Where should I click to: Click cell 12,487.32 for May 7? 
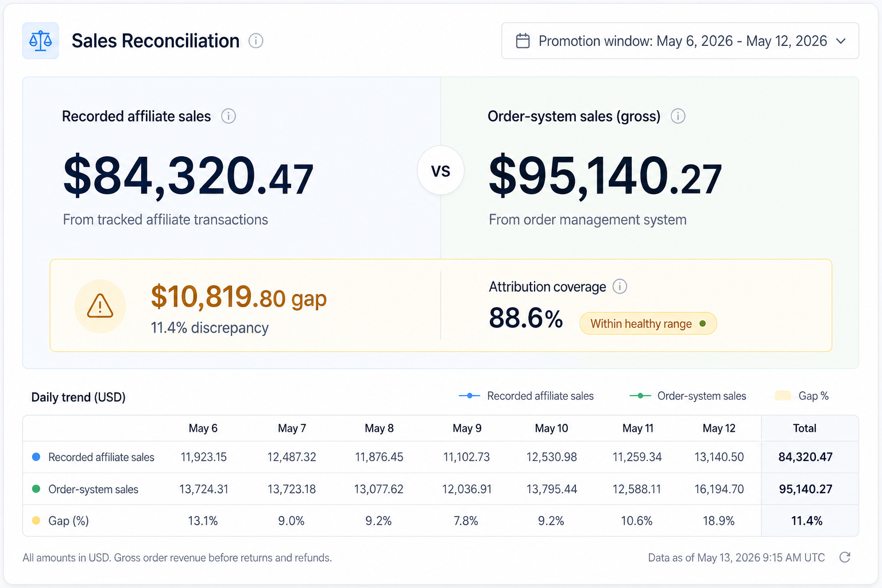click(292, 457)
